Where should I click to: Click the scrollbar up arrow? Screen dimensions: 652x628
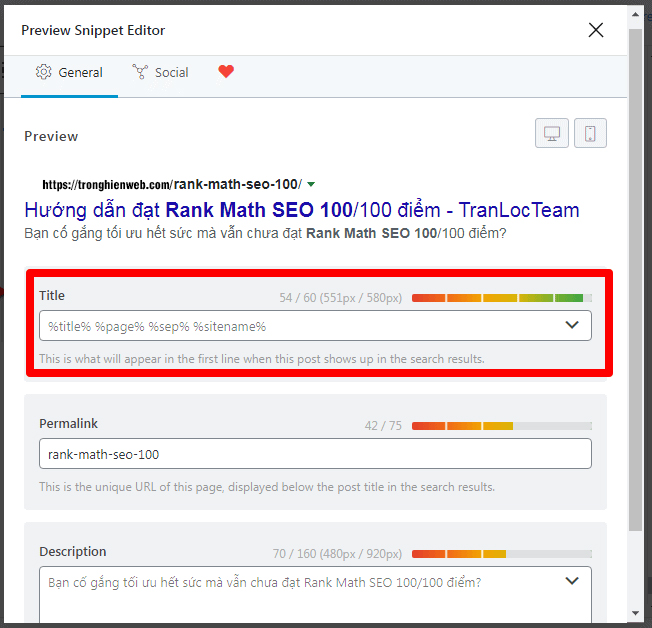pyautogui.click(x=635, y=15)
